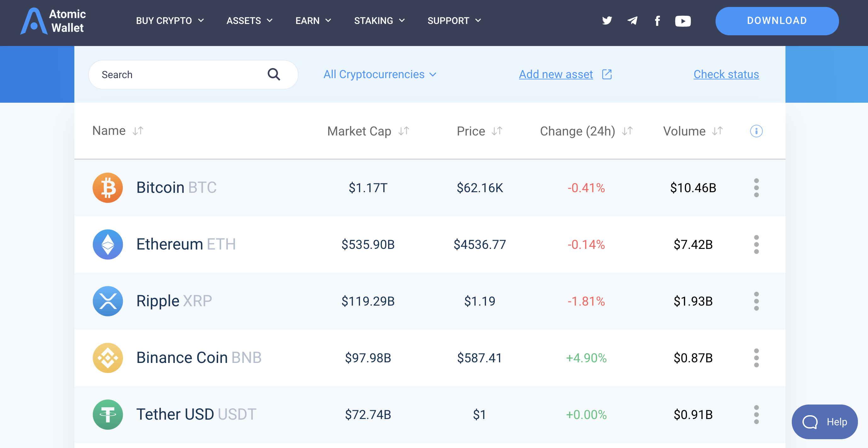Click the external link icon beside Add new asset
The width and height of the screenshot is (868, 448).
(607, 74)
